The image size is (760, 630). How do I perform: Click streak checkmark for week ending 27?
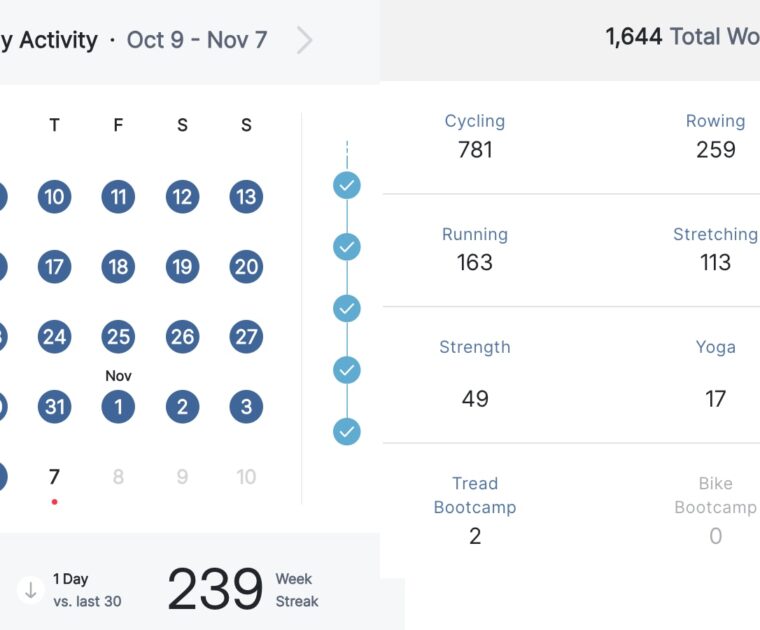coord(347,308)
